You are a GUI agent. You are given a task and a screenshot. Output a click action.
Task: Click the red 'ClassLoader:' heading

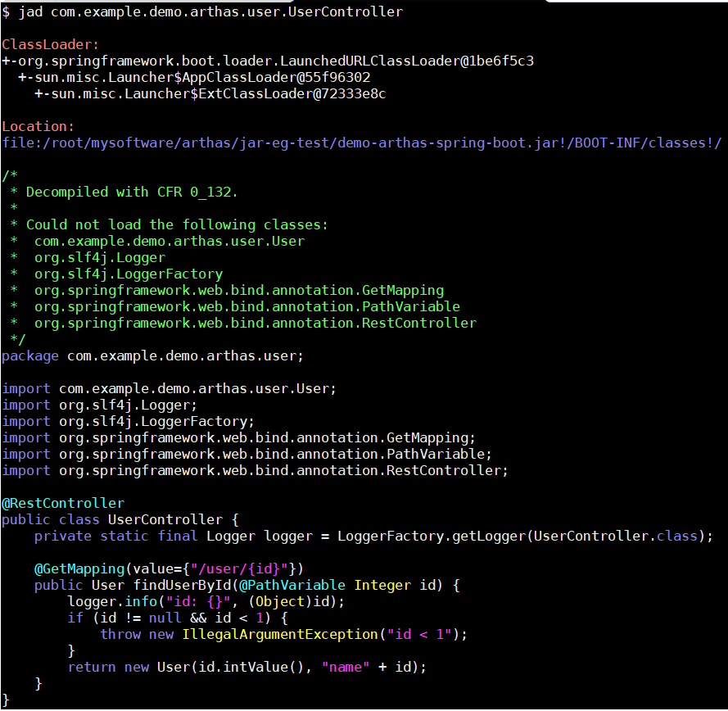(x=50, y=44)
